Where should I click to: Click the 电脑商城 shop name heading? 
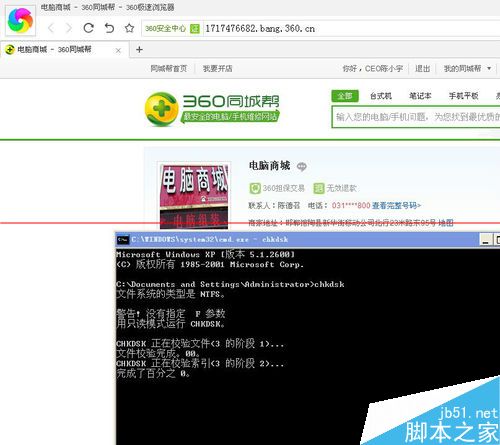[x=269, y=165]
